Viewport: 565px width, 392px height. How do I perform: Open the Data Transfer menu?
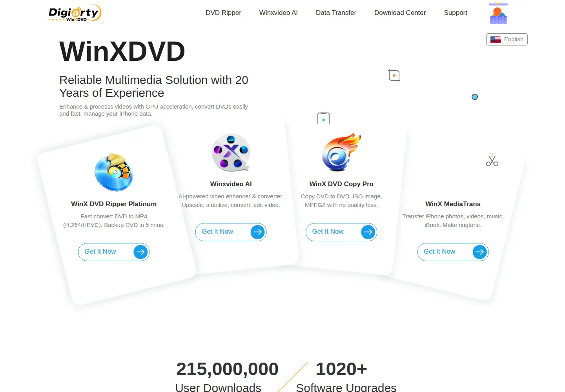tap(336, 13)
